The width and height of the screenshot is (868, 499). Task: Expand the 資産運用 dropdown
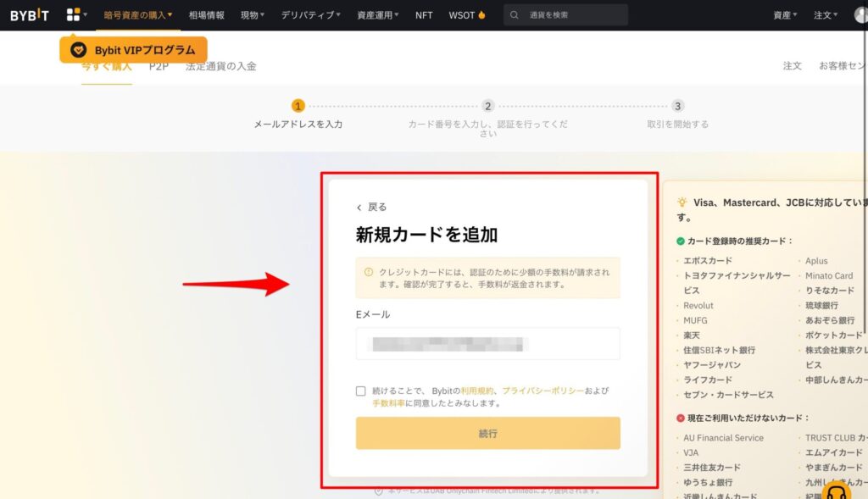[377, 15]
